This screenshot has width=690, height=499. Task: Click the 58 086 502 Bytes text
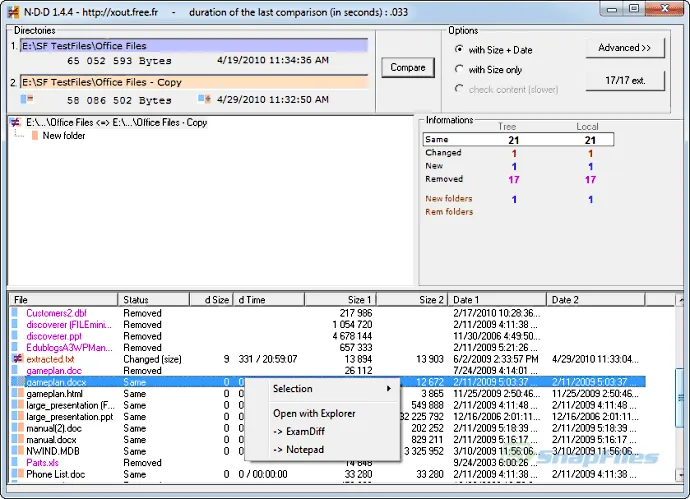119,100
